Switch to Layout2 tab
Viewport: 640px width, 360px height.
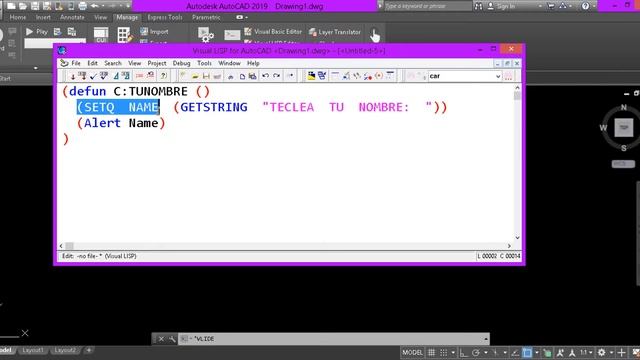pos(65,350)
